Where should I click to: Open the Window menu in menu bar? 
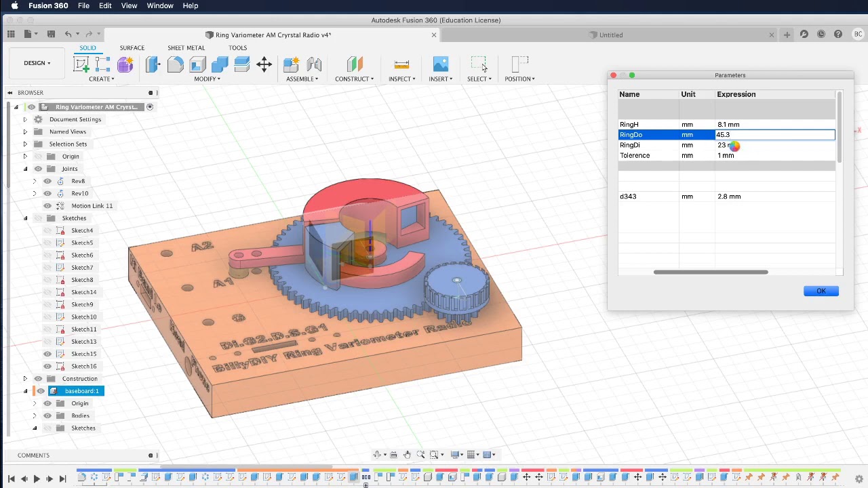[x=160, y=5]
